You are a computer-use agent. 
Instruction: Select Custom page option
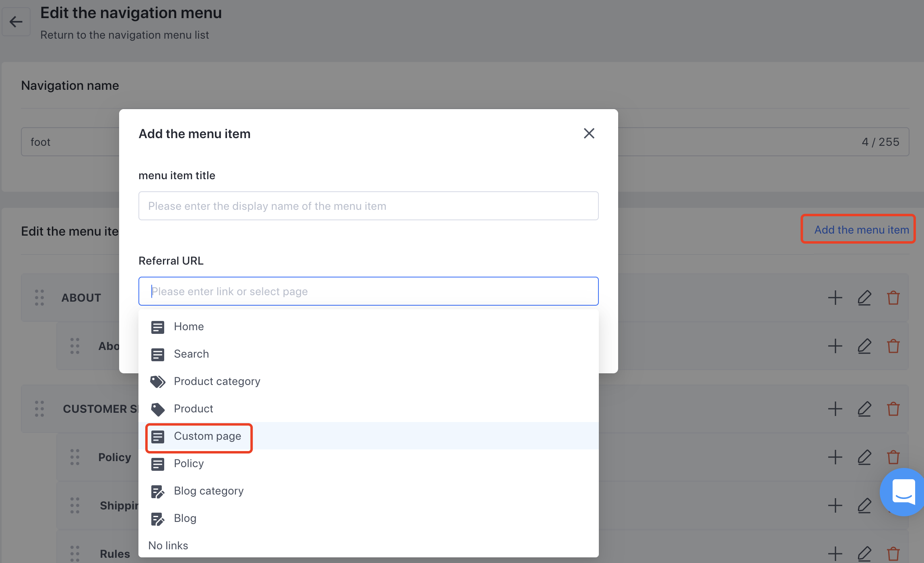coord(207,436)
